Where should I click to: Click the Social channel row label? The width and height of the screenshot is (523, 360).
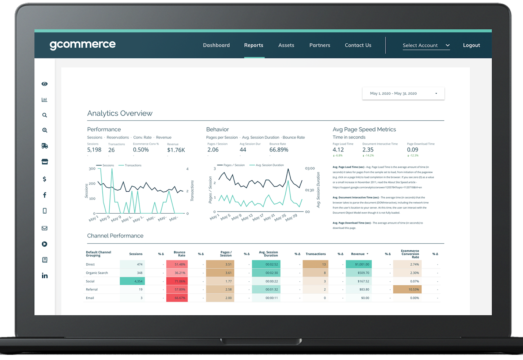pos(90,281)
